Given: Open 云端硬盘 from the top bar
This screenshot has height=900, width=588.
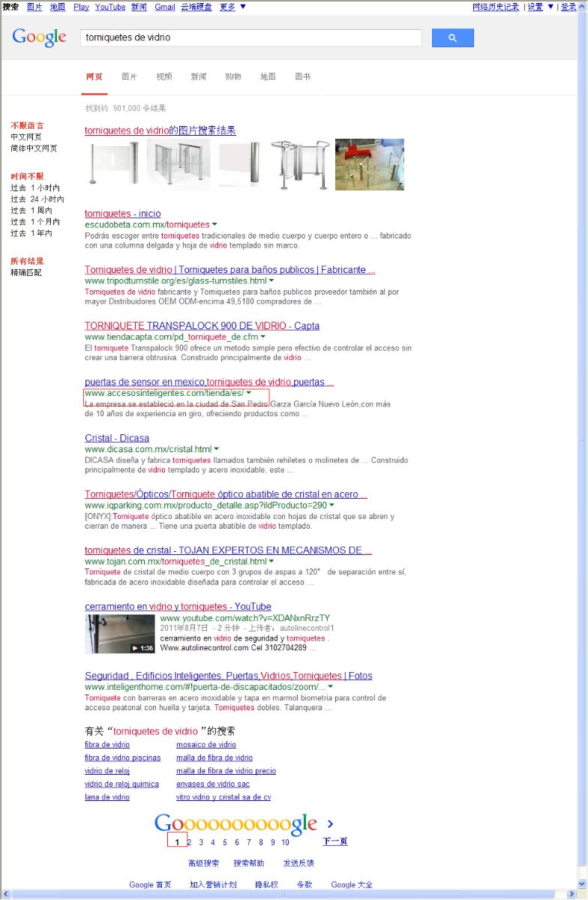Looking at the screenshot, I should [x=196, y=7].
